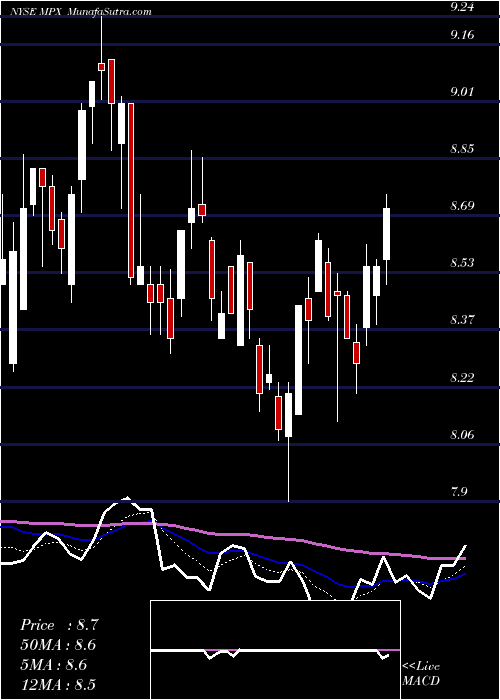Click the 7.9 price axis label
500x700 pixels.
(x=459, y=492)
